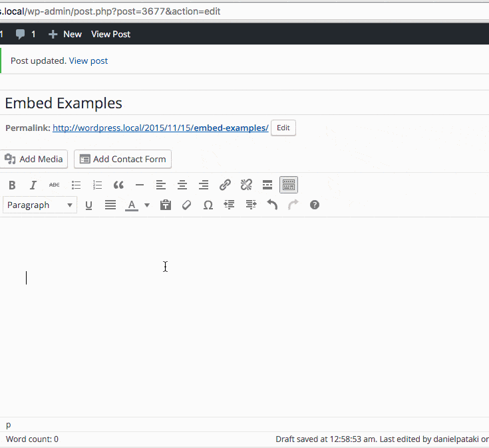This screenshot has height=448, width=489.
Task: Insert special character with Omega icon
Action: (x=208, y=205)
